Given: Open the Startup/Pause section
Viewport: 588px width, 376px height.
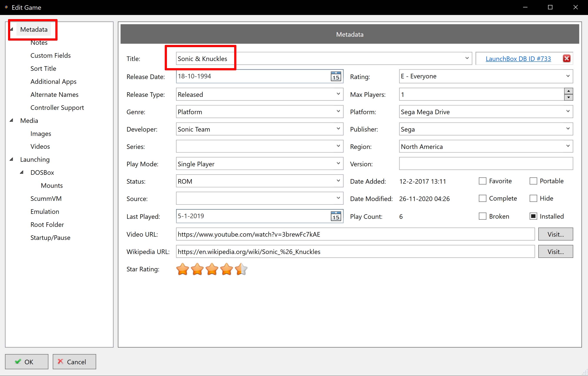Looking at the screenshot, I should click(50, 237).
